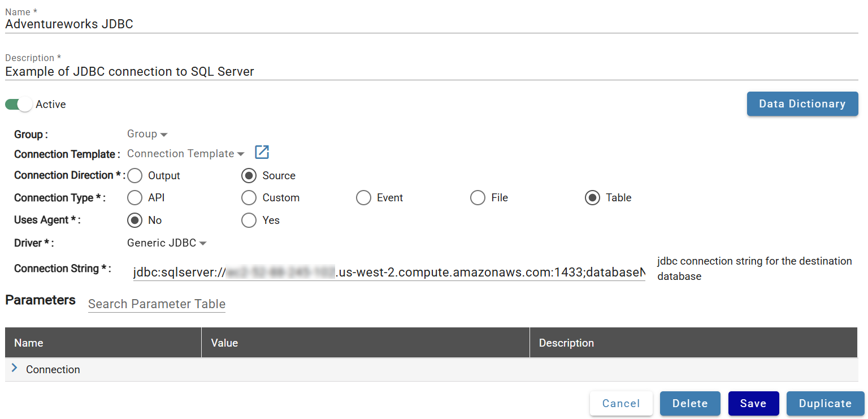Open the connection template external link icon

tap(262, 153)
